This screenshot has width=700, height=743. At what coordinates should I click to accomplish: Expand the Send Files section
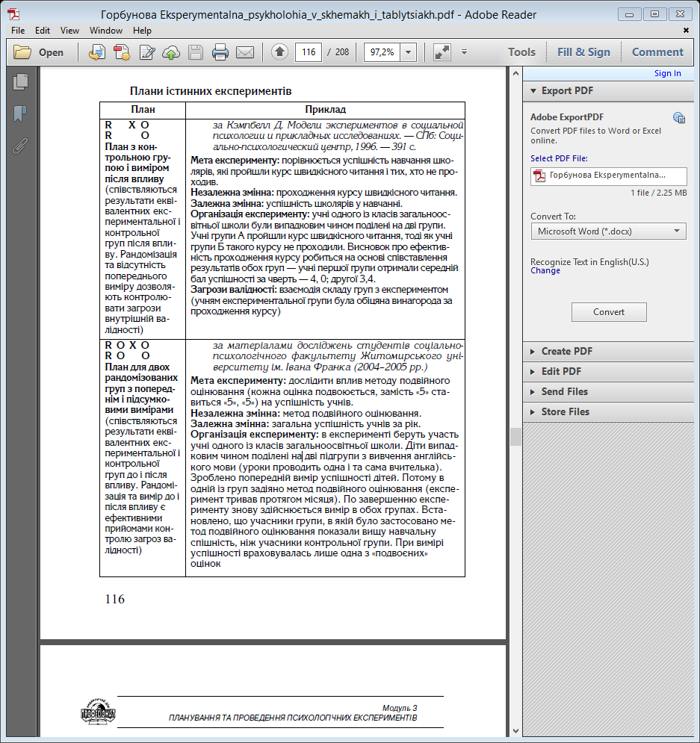(564, 391)
